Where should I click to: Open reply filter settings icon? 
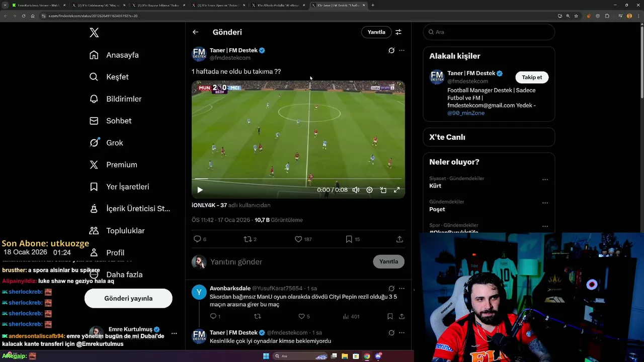click(x=398, y=32)
